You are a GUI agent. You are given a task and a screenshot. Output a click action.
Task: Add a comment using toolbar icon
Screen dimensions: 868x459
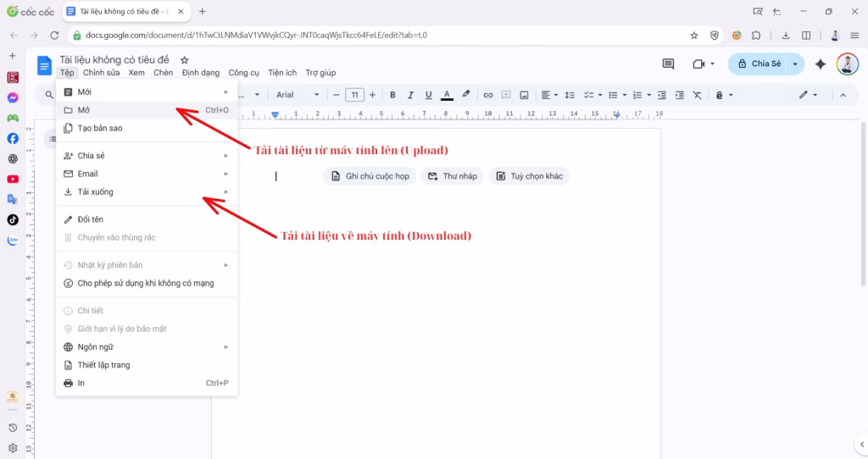(506, 95)
